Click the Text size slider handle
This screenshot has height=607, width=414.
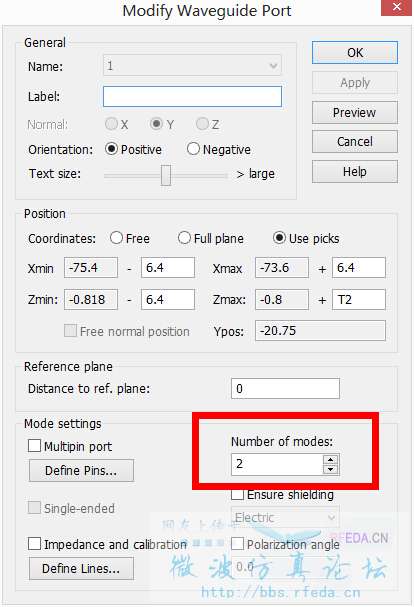pos(166,175)
